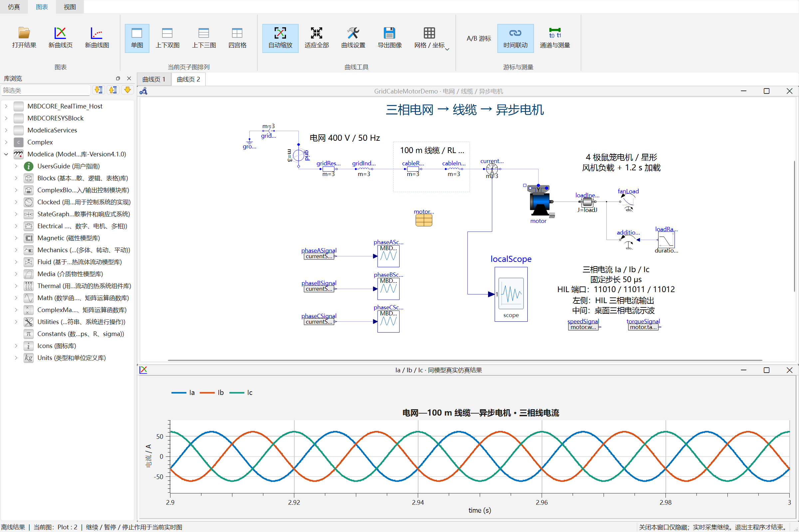Float the 库浏览 panel
This screenshot has width=799, height=532.
pyautogui.click(x=118, y=79)
